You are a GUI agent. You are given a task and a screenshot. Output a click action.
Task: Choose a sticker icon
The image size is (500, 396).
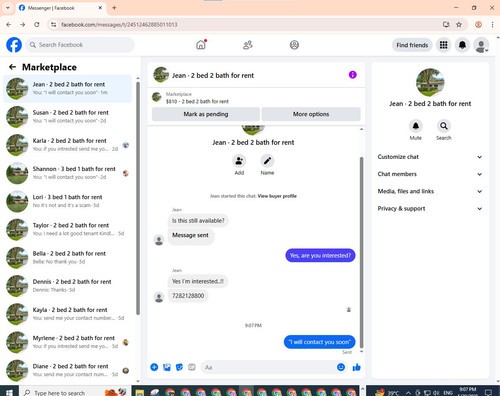pos(179,367)
